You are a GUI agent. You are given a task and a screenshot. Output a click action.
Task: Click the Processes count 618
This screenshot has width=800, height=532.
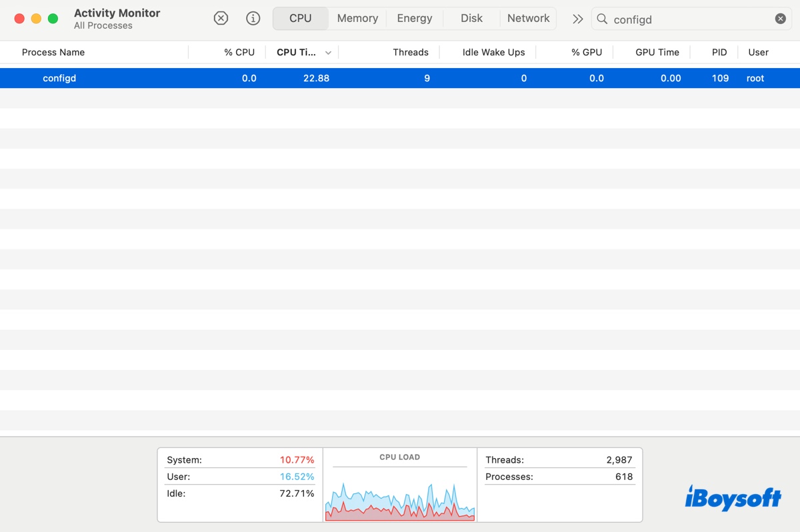(x=624, y=477)
